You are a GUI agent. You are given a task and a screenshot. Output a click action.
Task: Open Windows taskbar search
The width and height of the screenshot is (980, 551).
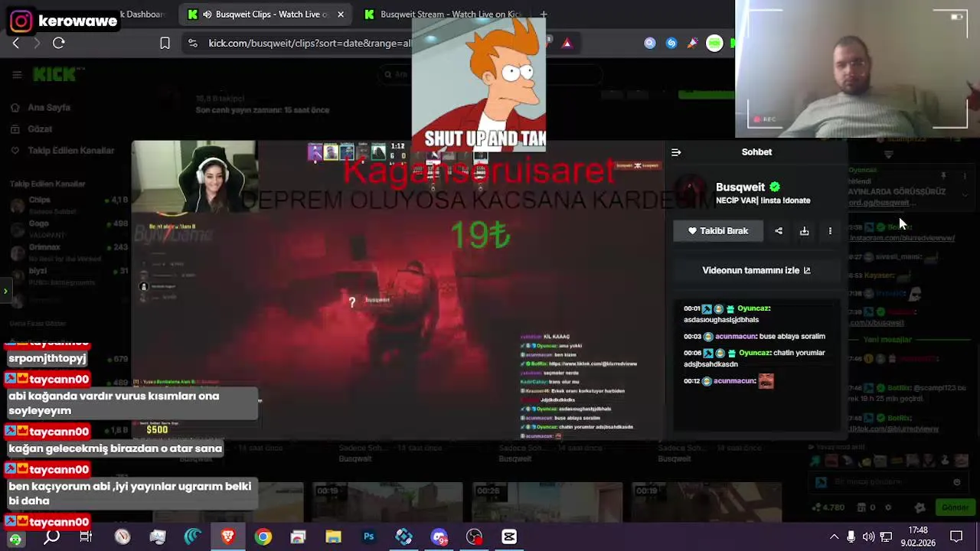click(51, 537)
